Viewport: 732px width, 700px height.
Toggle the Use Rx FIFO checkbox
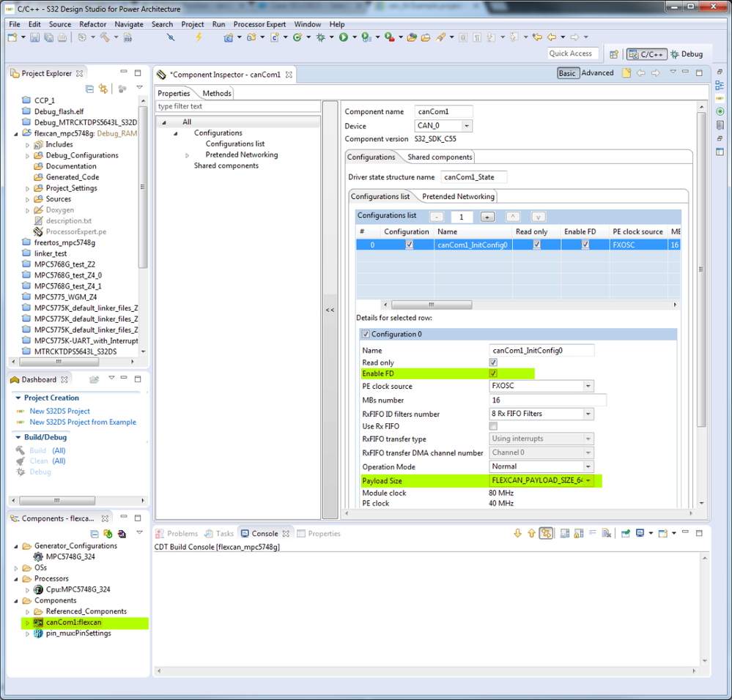click(493, 426)
